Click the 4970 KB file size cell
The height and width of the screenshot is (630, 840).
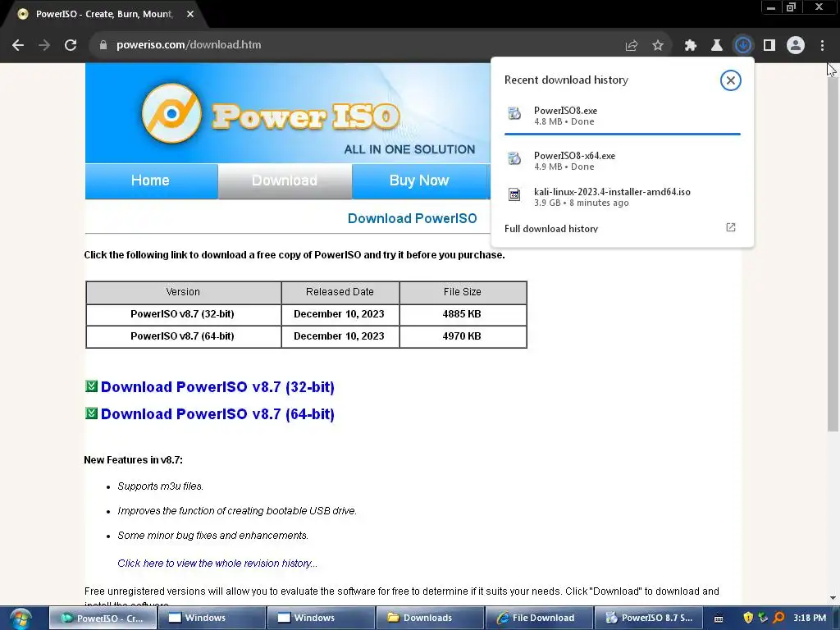pos(463,336)
